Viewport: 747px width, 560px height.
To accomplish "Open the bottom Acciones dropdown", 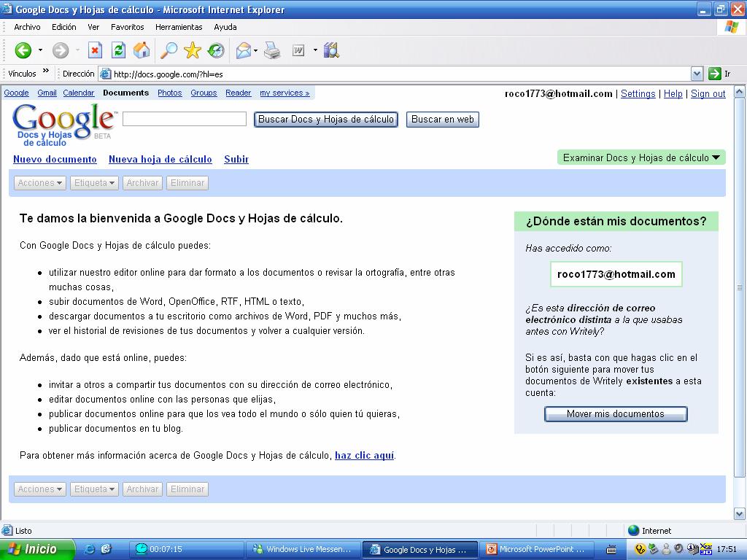I will point(40,489).
